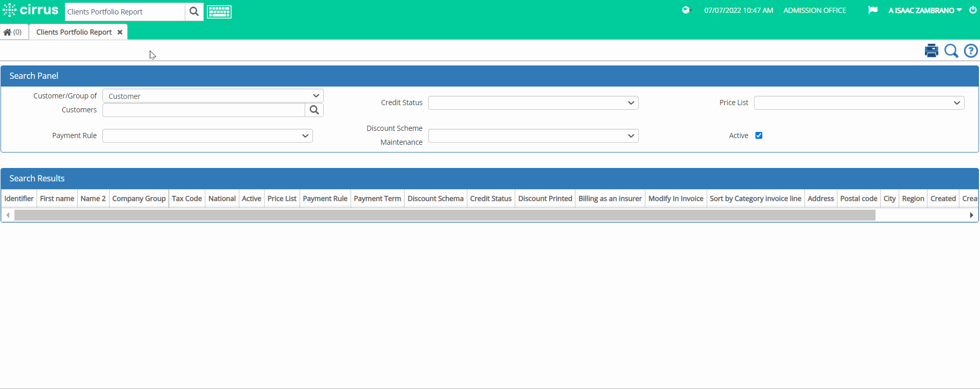Click the Tax Code column header
The width and height of the screenshot is (980, 389).
187,198
